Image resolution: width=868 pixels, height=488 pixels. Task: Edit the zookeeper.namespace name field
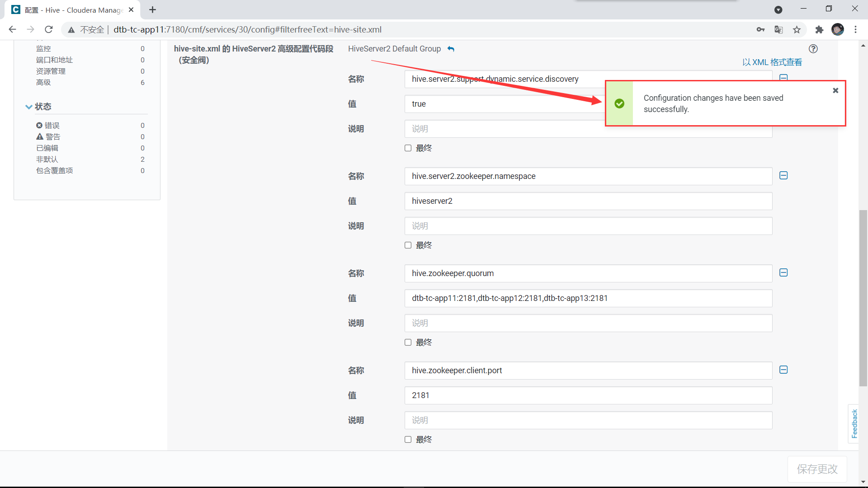tap(588, 176)
